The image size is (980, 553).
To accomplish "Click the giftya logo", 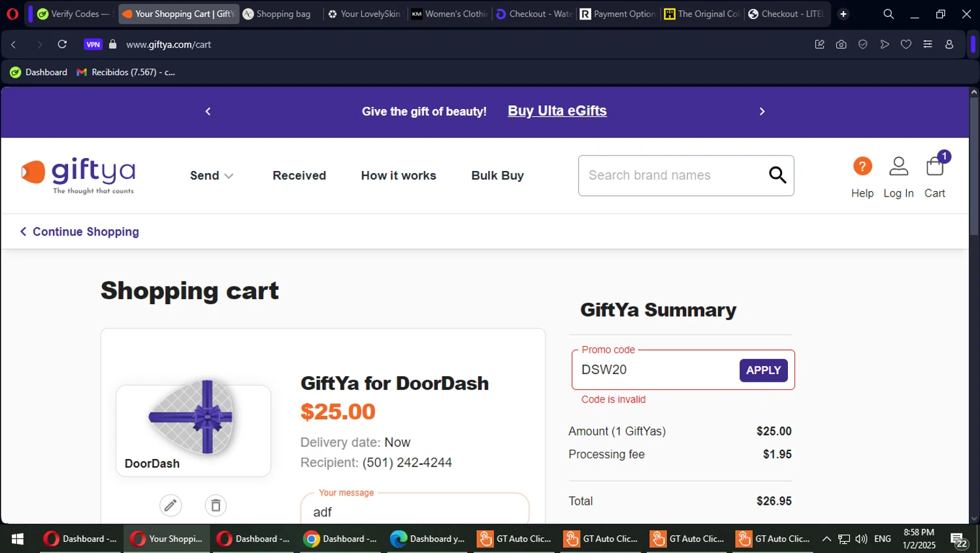I will tap(78, 175).
